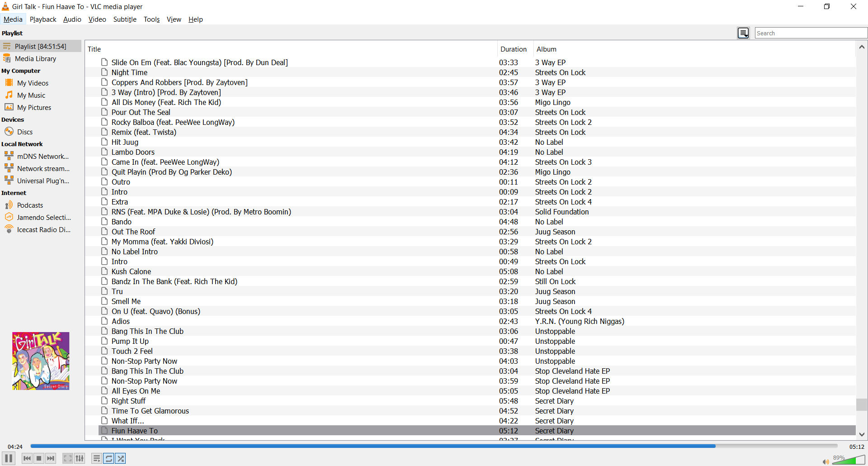Skip to next track
868x466 pixels.
point(51,458)
